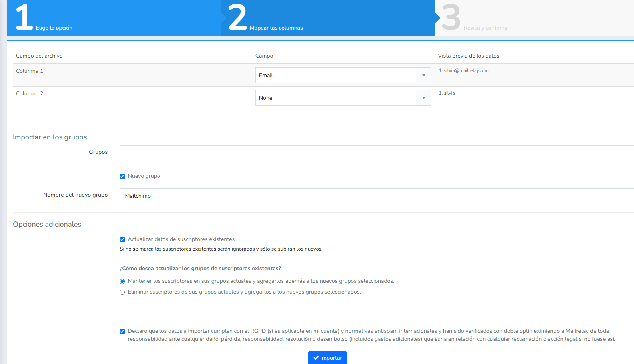Click the Nombre del nuevo grupo field
The width and height of the screenshot is (634, 364).
pos(377,196)
